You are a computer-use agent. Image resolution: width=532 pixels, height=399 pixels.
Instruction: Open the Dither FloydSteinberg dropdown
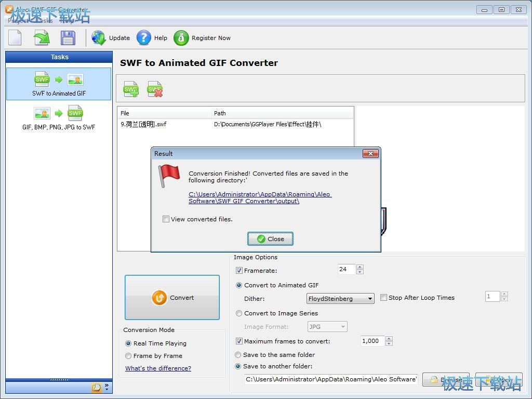coord(340,299)
